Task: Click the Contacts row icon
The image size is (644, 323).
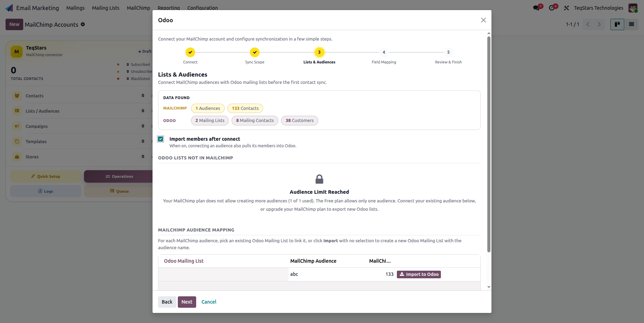Action: [x=17, y=96]
